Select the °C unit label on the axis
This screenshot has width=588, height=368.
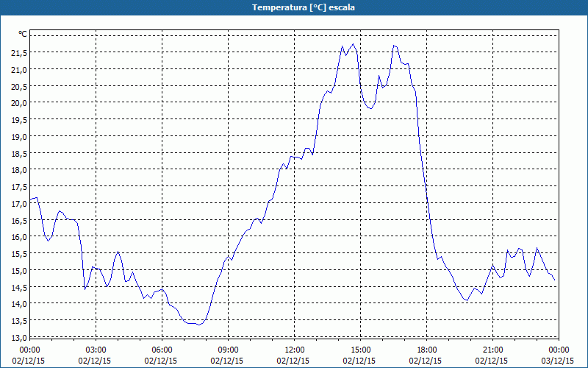point(23,34)
